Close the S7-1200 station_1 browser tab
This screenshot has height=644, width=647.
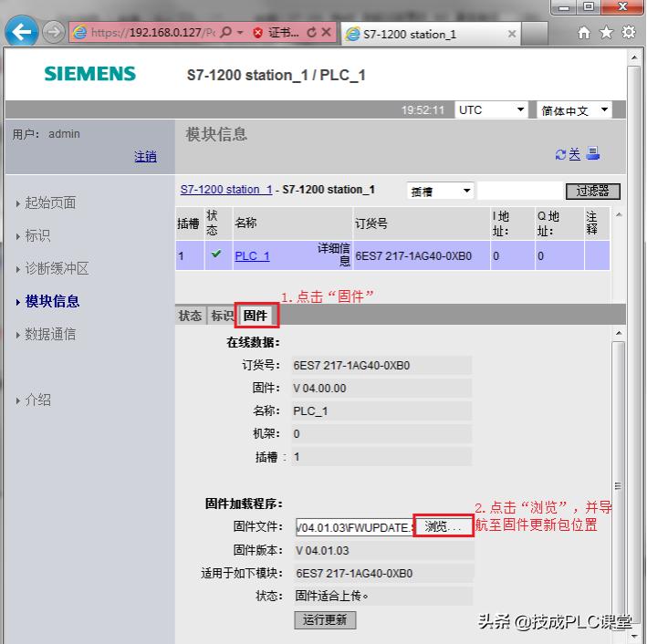point(512,34)
